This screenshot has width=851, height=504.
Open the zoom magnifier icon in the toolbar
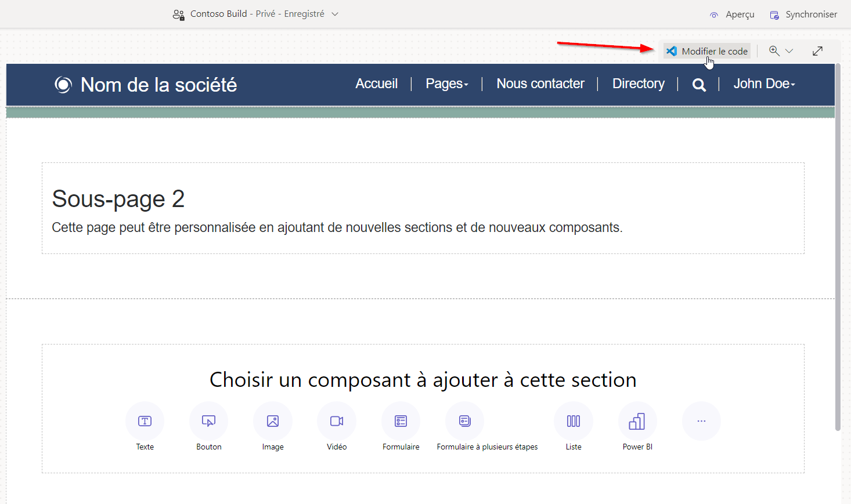[774, 50]
